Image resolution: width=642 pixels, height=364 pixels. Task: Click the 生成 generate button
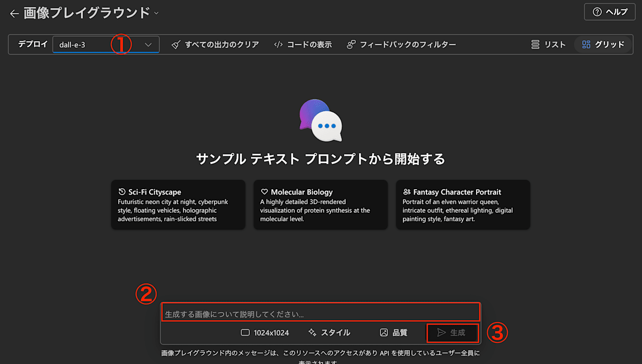[452, 333]
